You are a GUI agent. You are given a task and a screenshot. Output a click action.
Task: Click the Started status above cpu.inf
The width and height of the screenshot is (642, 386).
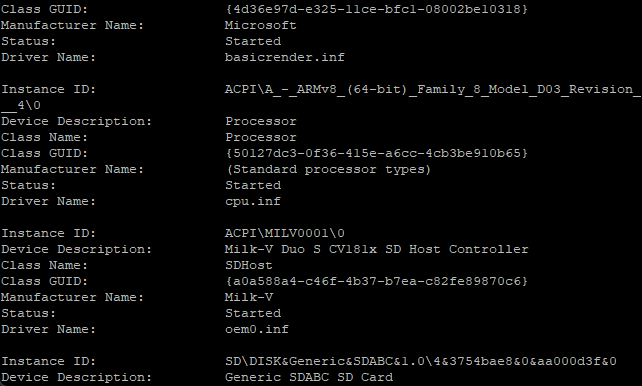tap(253, 185)
